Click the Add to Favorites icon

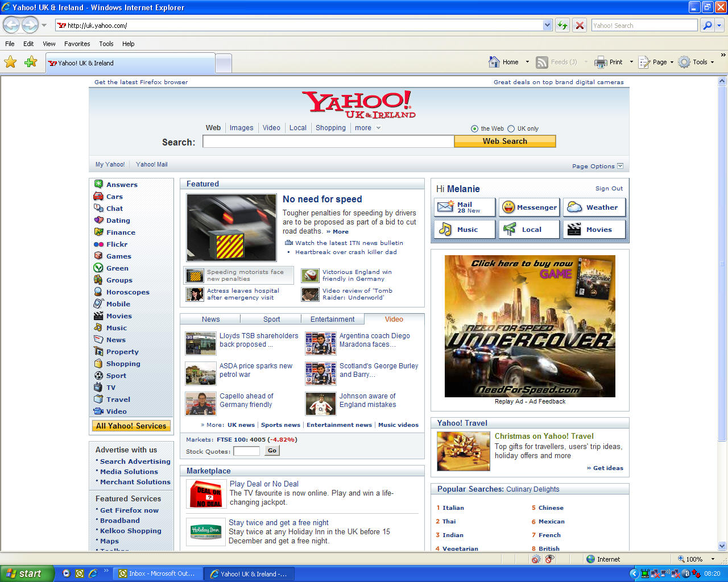tap(31, 62)
